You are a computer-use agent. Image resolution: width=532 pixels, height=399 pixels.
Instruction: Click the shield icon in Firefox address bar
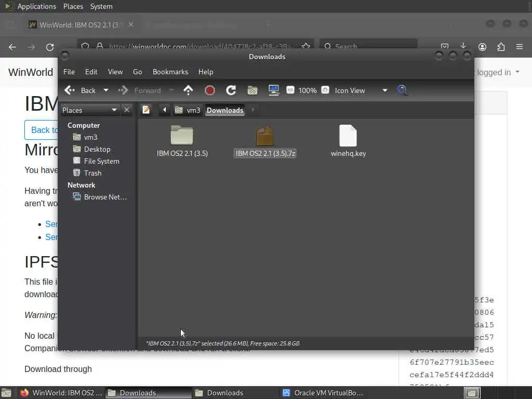(85, 46)
